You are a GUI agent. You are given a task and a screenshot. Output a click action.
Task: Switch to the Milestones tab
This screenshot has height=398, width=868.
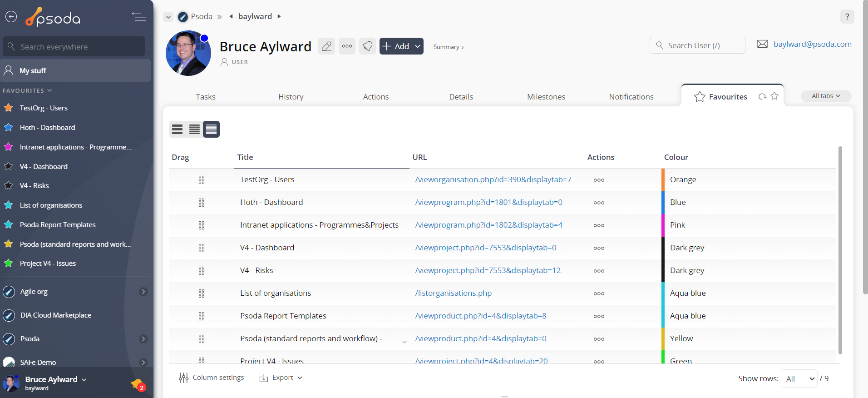(x=546, y=97)
